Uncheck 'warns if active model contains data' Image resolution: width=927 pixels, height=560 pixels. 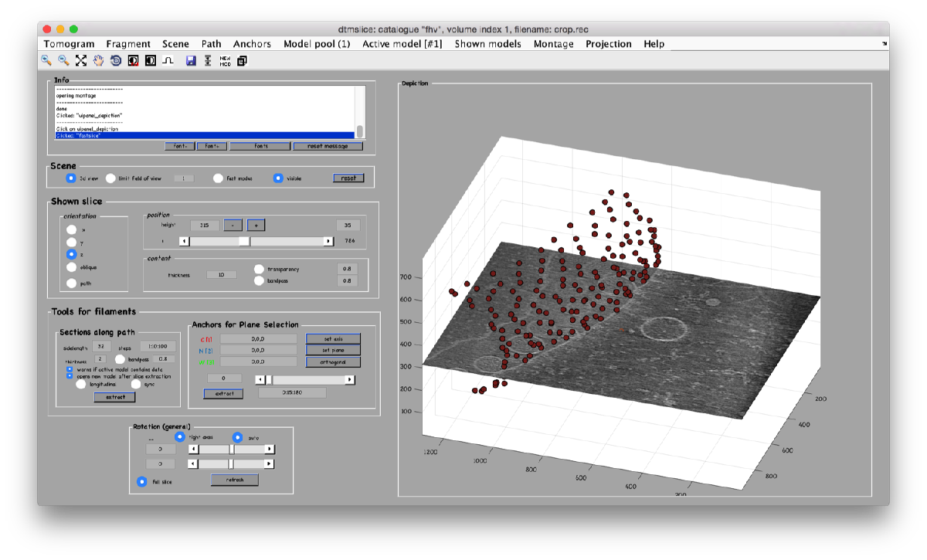[x=70, y=369]
